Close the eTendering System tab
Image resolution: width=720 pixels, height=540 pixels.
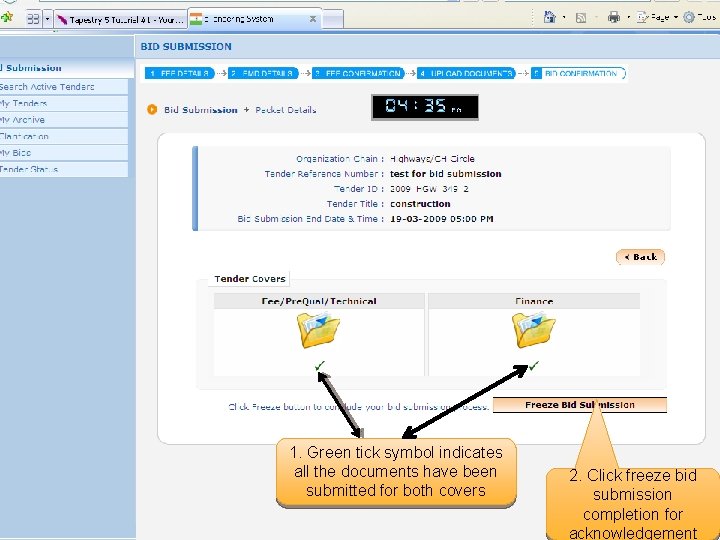click(313, 19)
